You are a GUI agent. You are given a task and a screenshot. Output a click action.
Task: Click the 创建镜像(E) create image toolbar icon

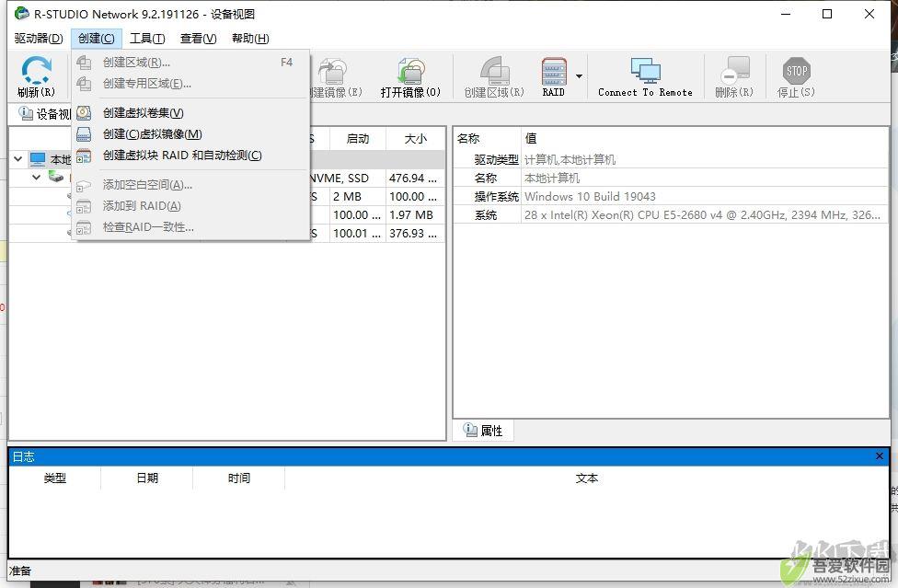[337, 76]
